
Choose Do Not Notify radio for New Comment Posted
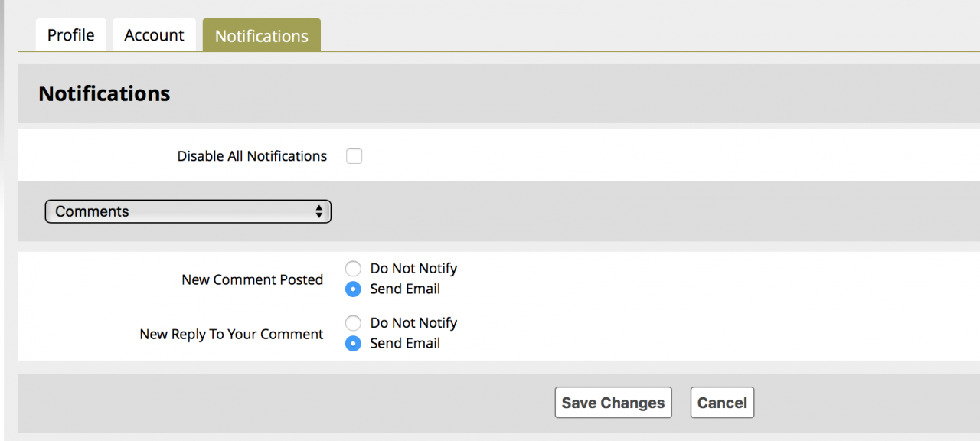pyautogui.click(x=353, y=269)
